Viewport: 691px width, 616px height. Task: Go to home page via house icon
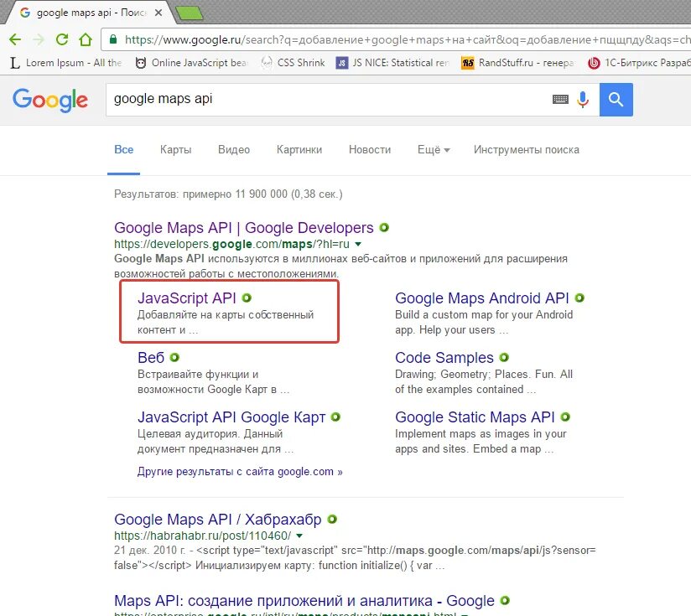coord(86,39)
